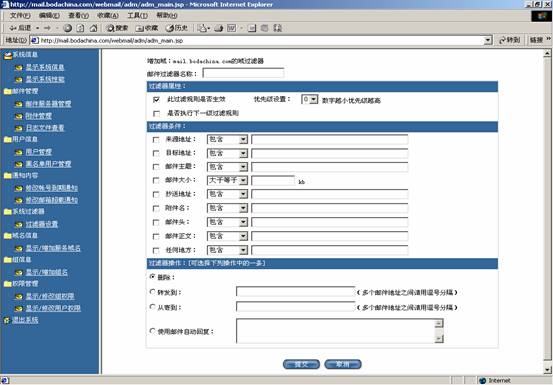Open the 工具(T) menu
Viewport: 553px width, 385px height.
coord(137,16)
